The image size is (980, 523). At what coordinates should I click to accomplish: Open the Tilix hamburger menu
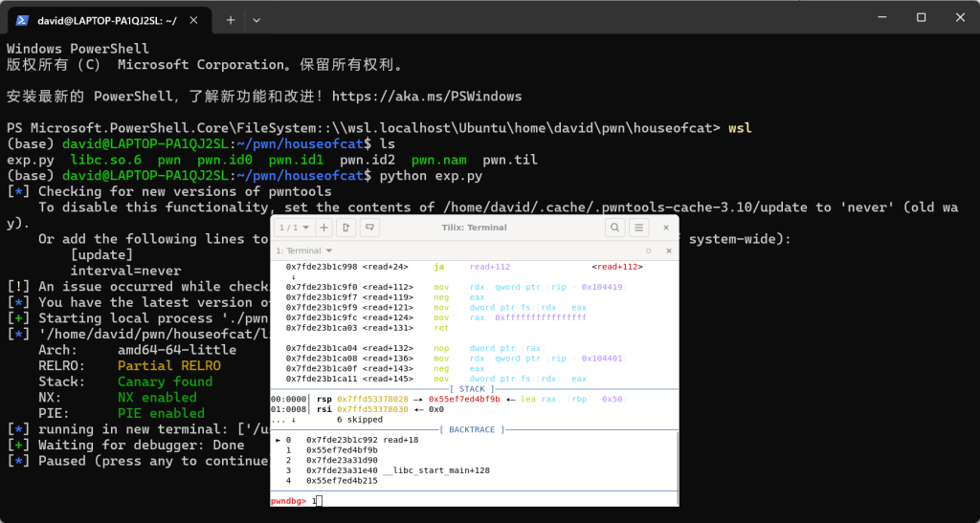pos(638,228)
